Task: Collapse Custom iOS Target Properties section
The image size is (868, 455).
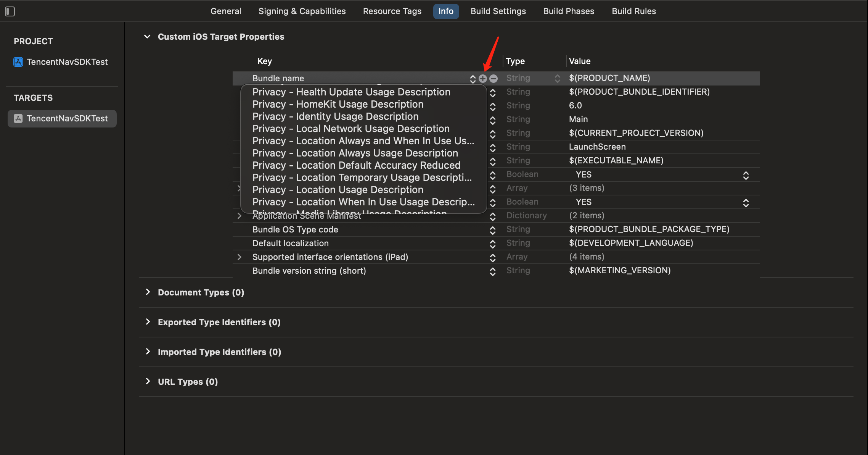Action: [x=147, y=37]
